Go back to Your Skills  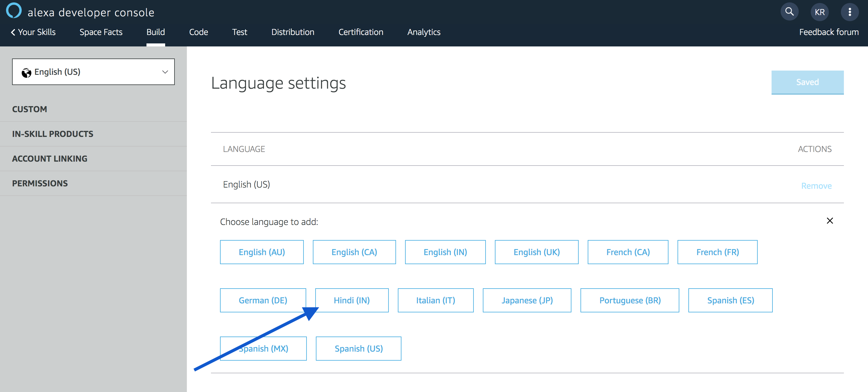[33, 32]
